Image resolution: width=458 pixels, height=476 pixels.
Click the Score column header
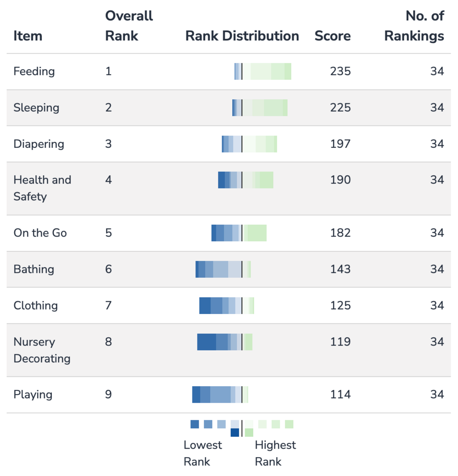click(333, 36)
